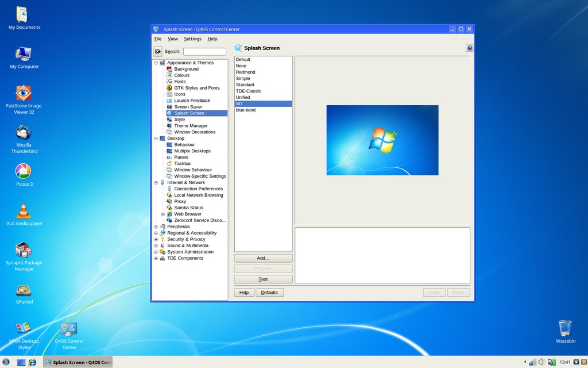
Task: Click the Add... button
Action: [x=263, y=258]
